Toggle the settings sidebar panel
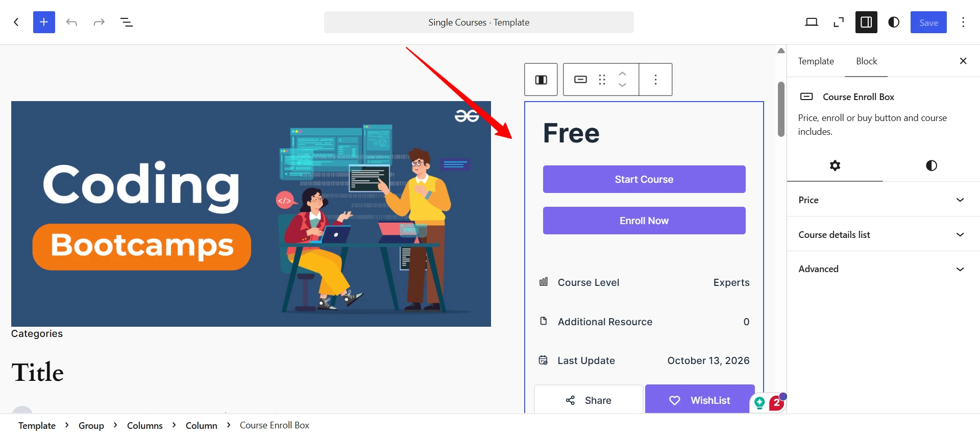The image size is (980, 436). [866, 22]
